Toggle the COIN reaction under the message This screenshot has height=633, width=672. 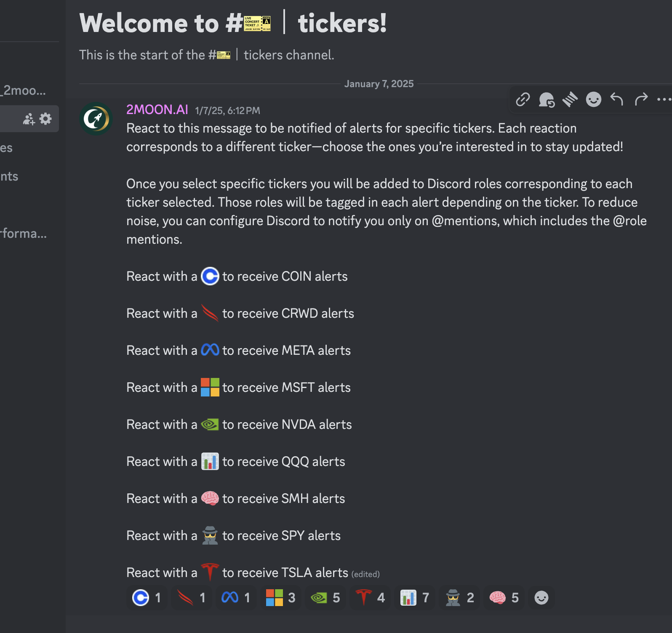tap(147, 598)
